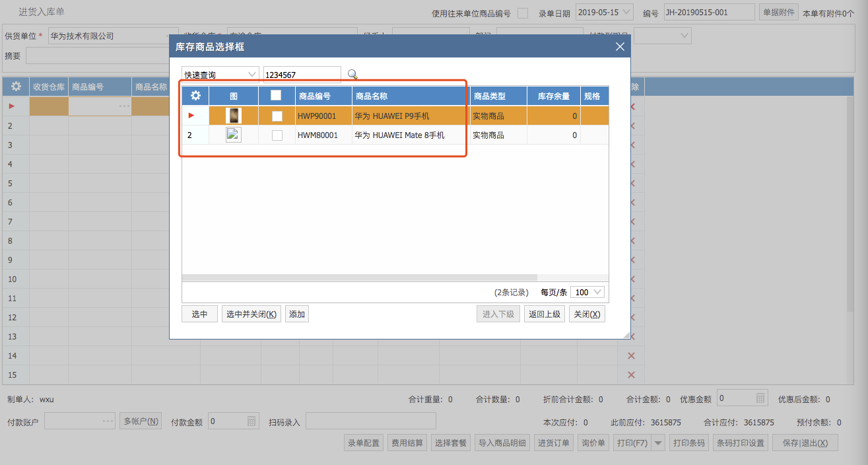Screen dimensions: 868x465
Task: Open dialog grid settings gear icon
Action: (x=195, y=96)
